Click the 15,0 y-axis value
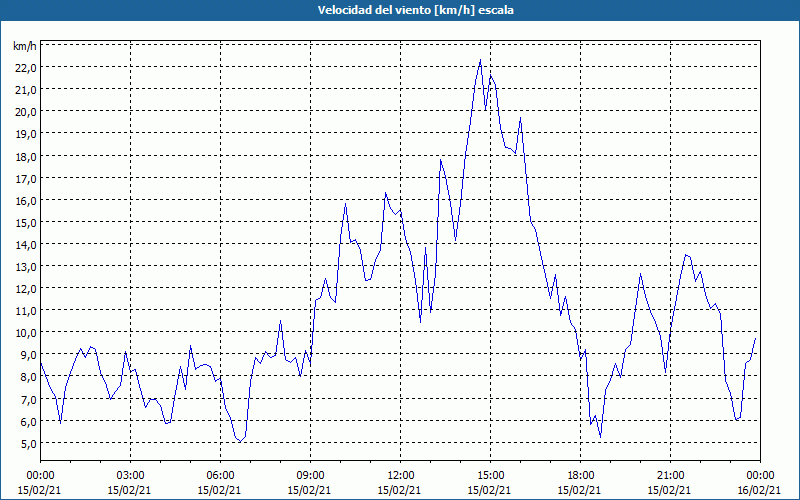This screenshot has width=800, height=500. (27, 223)
